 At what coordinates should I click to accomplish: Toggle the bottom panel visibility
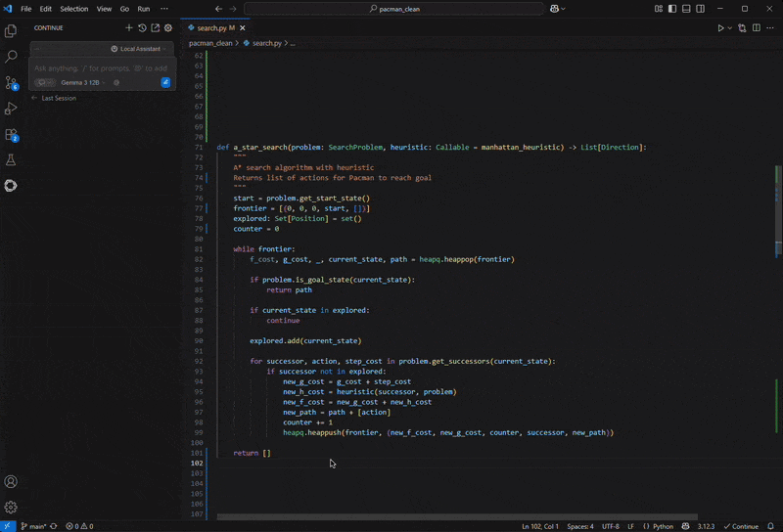tap(686, 9)
